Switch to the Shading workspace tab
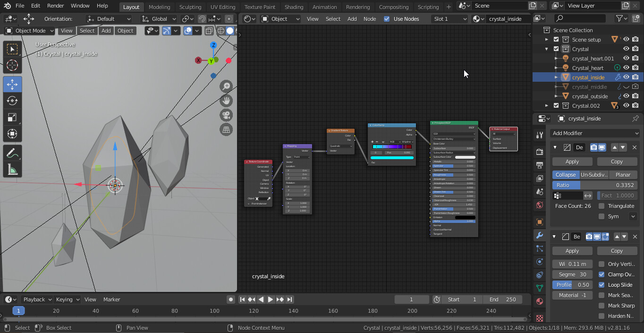This screenshot has width=644, height=333. 294,7
